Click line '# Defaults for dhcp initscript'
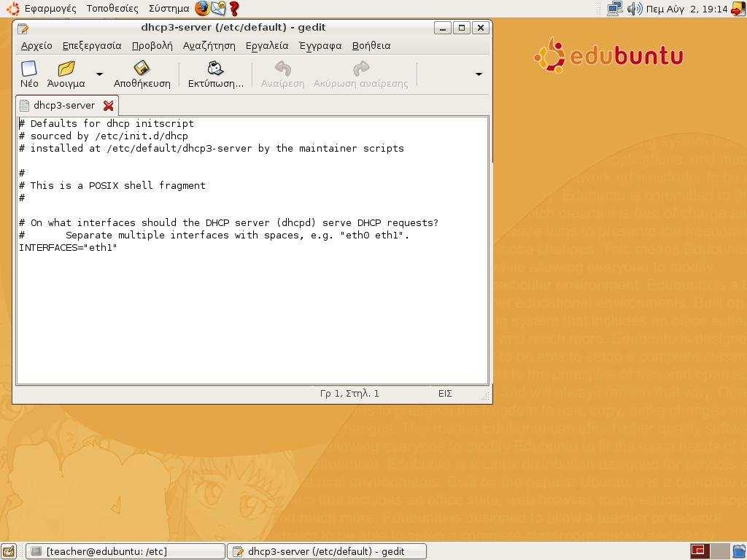The width and height of the screenshot is (747, 560). (x=107, y=124)
